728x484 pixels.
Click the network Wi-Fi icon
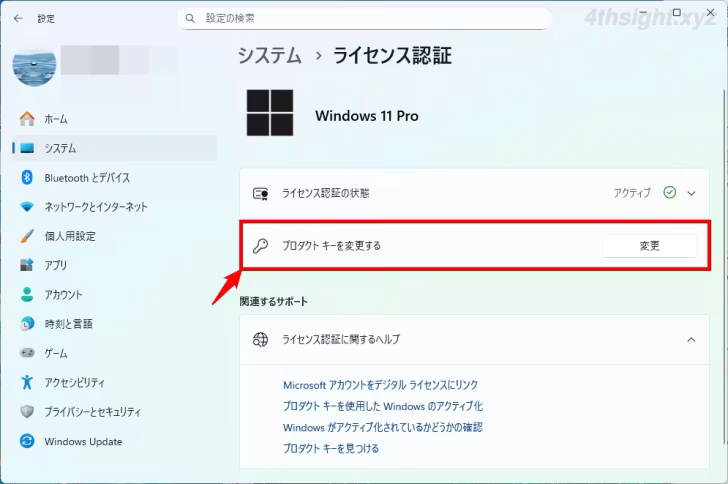pos(27,207)
